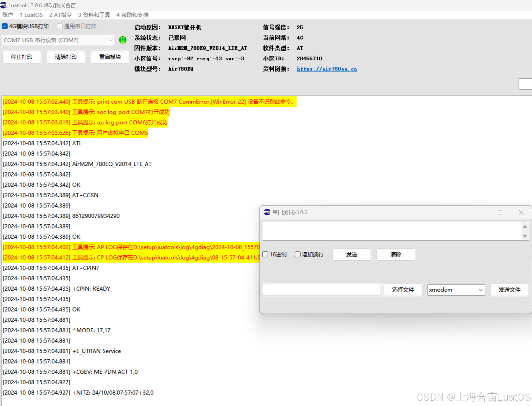Disable the 4G模块USB打印 checkbox

point(5,26)
